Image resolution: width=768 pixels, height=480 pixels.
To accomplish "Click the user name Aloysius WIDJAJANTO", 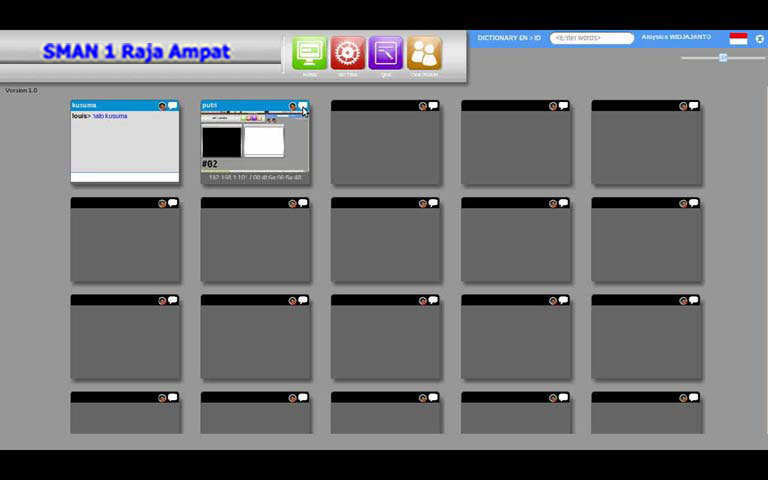I will coord(676,37).
